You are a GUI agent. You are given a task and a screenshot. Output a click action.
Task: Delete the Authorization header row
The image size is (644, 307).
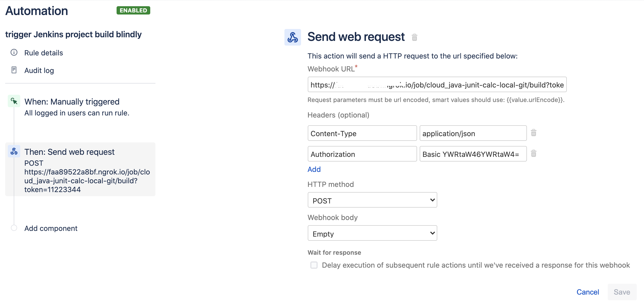click(534, 153)
